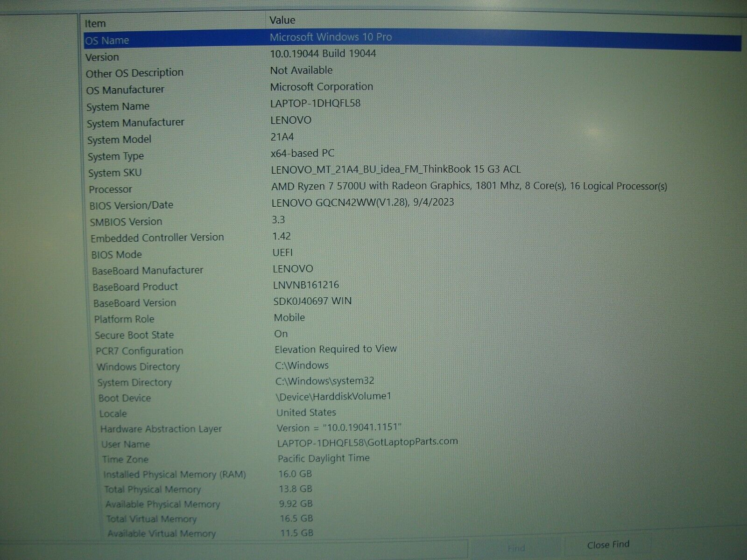Select the OS Name row
Image resolution: width=747 pixels, height=560 pixels.
click(x=412, y=39)
